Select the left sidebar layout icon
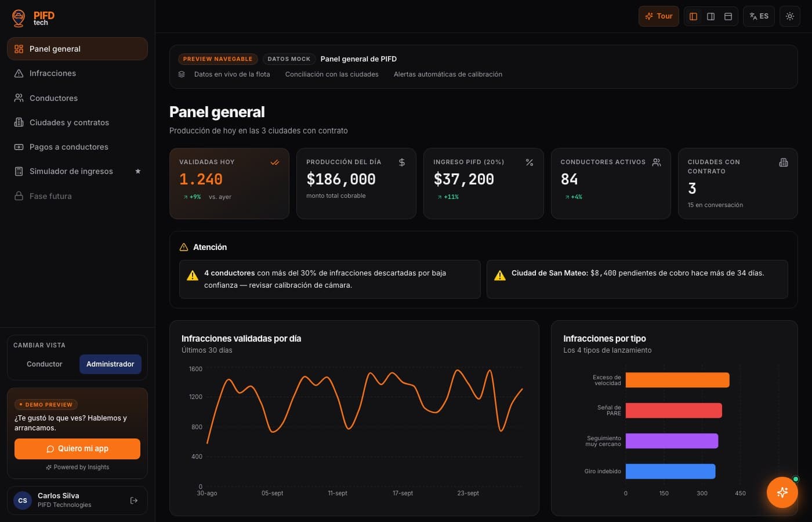 click(693, 16)
